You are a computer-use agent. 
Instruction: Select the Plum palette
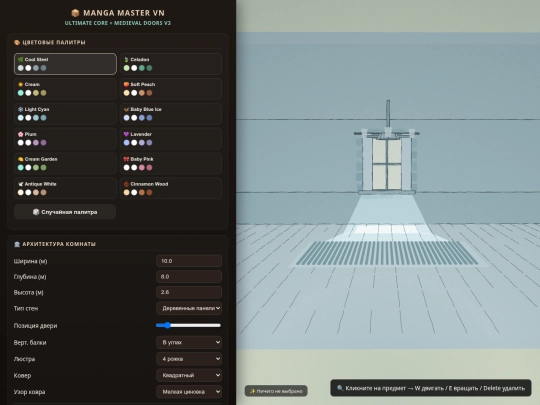point(65,138)
